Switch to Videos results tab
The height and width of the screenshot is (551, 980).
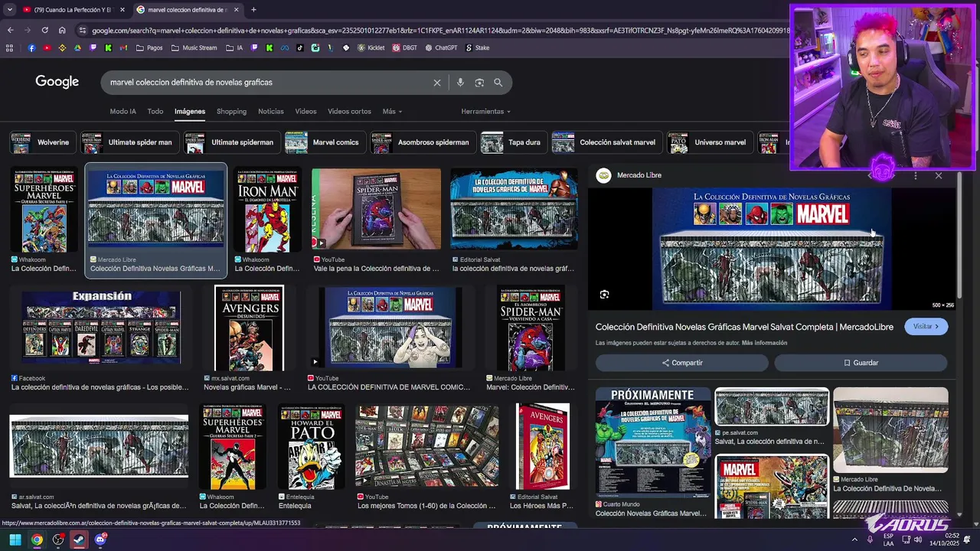305,112
